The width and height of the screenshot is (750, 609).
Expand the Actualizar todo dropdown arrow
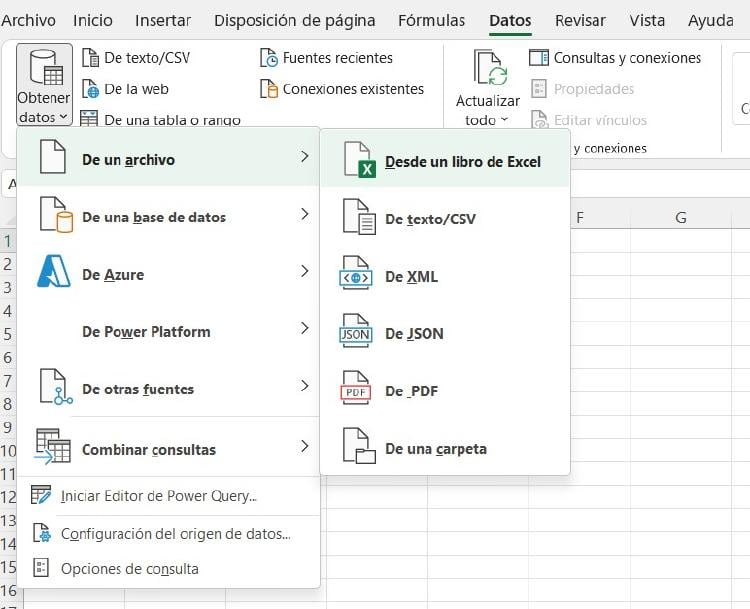click(x=504, y=120)
